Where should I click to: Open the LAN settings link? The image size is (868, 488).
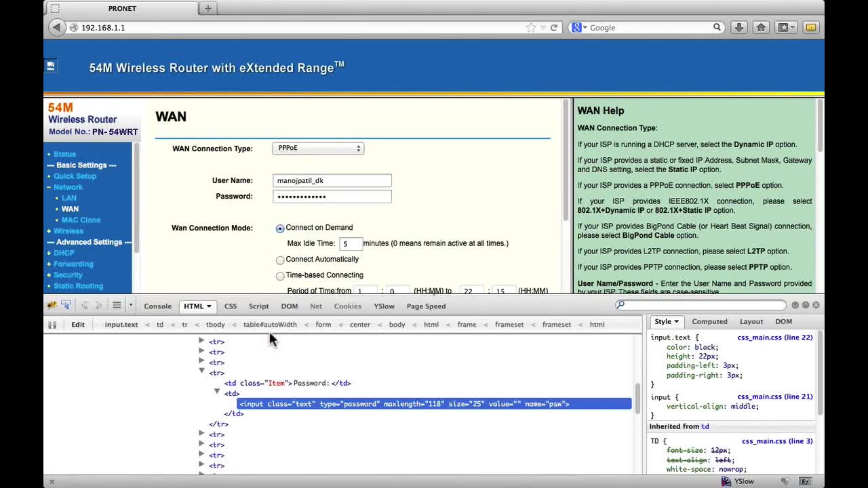(x=69, y=198)
